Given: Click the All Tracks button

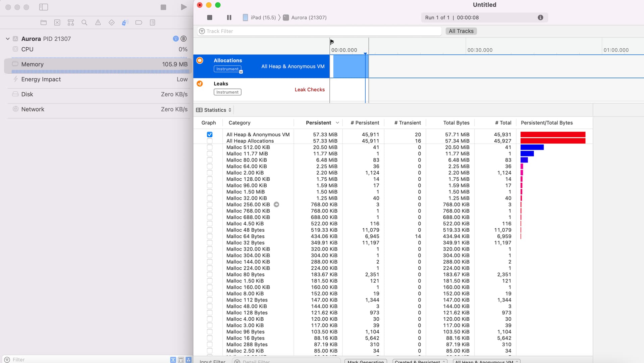Looking at the screenshot, I should click(461, 31).
